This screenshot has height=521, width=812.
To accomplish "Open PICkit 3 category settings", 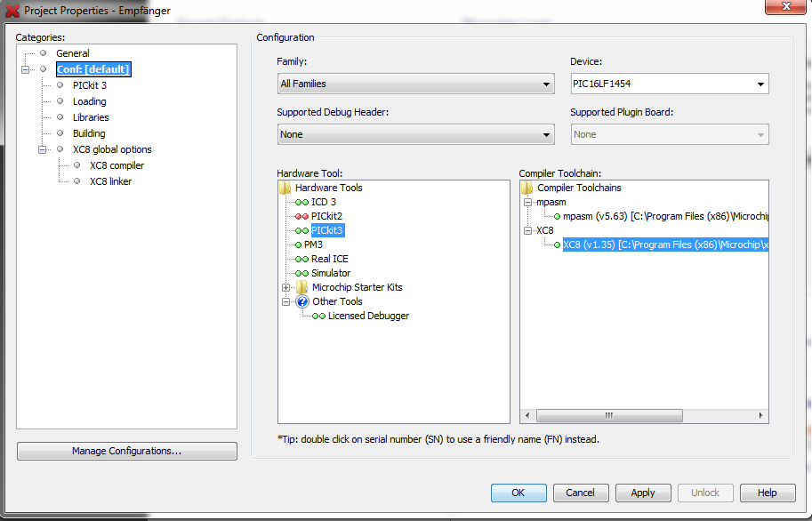I will [x=90, y=85].
